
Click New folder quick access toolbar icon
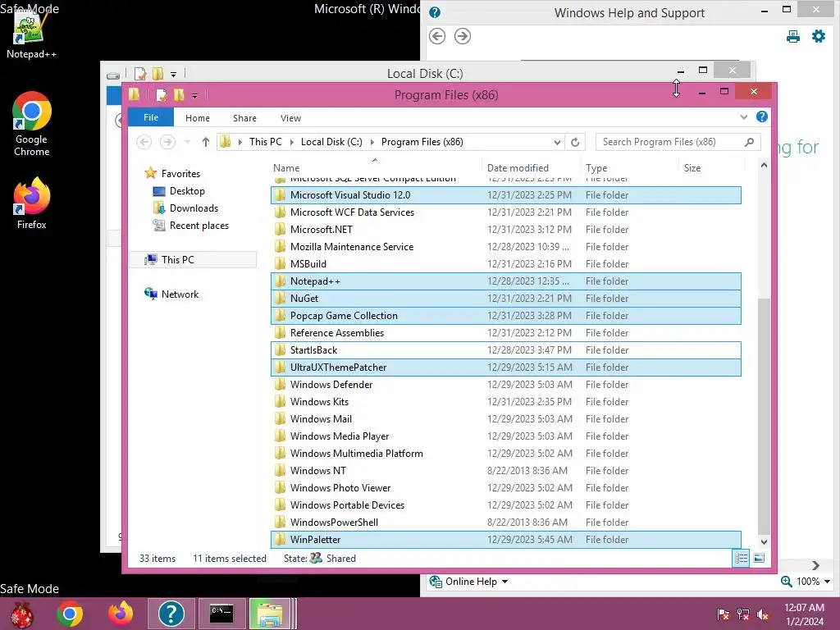pos(178,95)
